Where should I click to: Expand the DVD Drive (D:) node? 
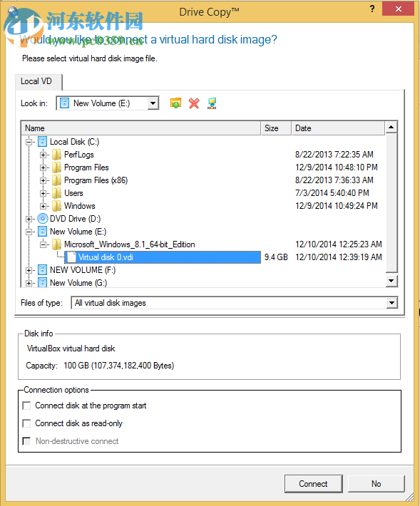coord(29,219)
